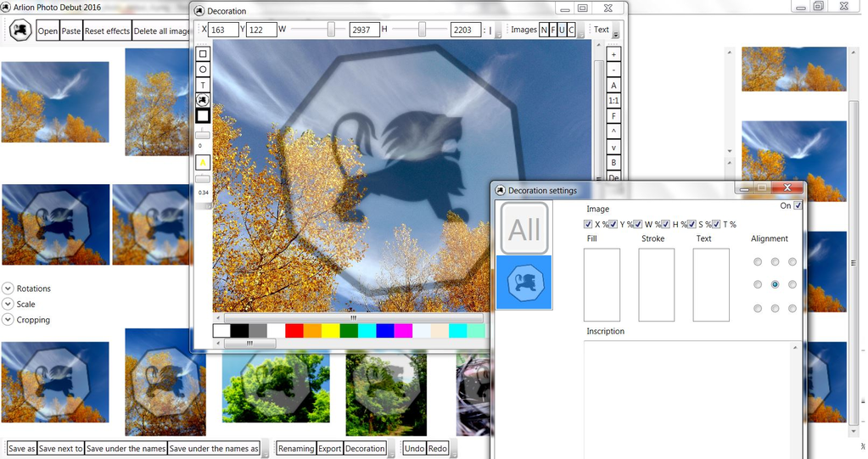Uncheck the H % checkbox
Image resolution: width=868 pixels, height=459 pixels.
tap(665, 224)
